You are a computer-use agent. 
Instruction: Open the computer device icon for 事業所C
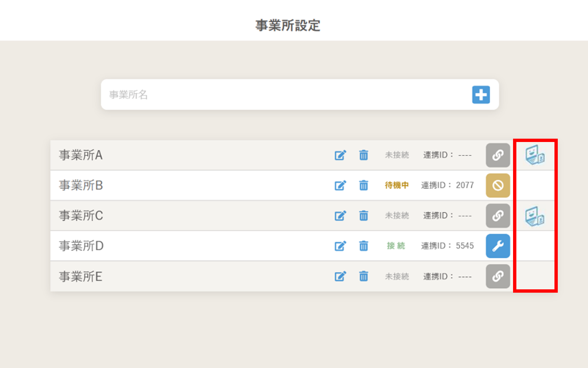point(535,216)
